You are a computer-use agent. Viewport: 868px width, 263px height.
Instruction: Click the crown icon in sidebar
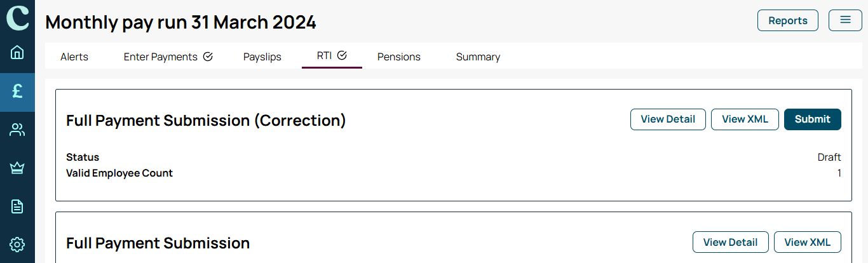tap(17, 168)
